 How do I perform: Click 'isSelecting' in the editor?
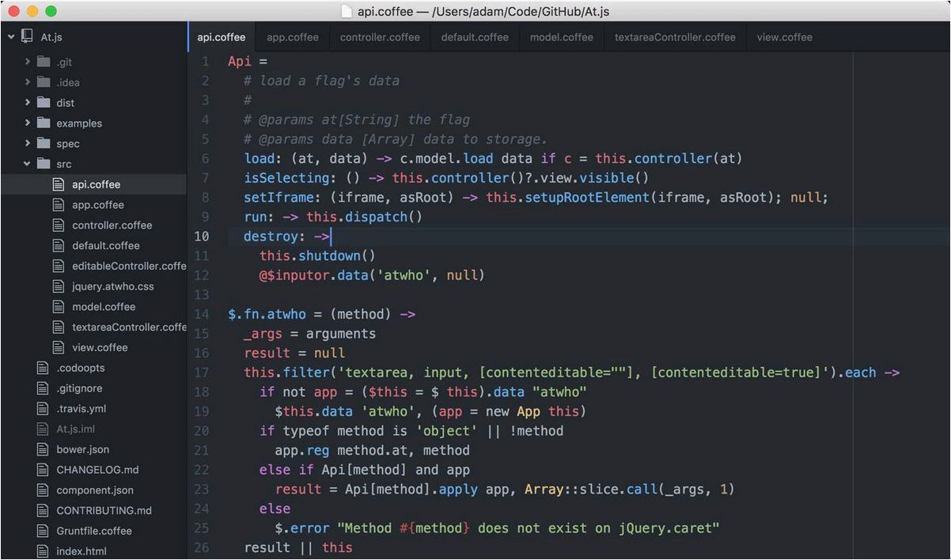pos(286,178)
